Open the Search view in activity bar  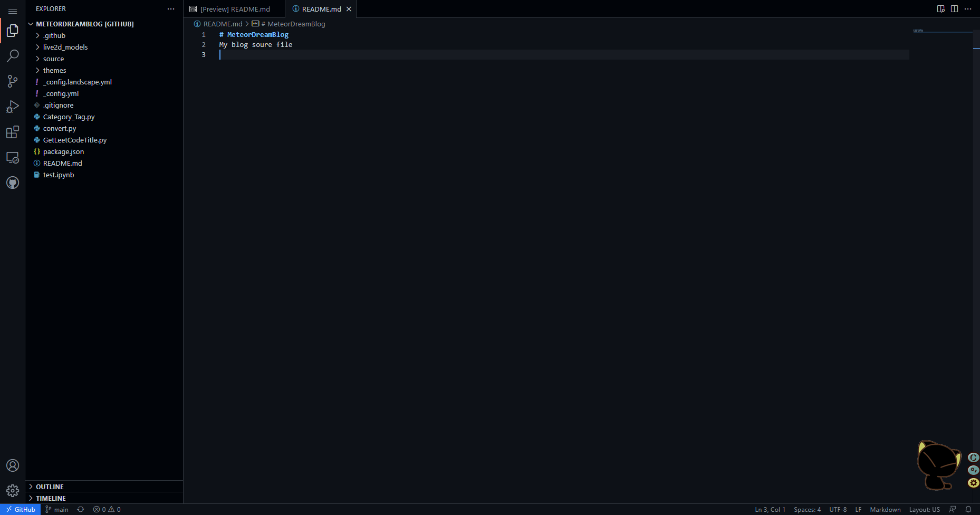13,55
